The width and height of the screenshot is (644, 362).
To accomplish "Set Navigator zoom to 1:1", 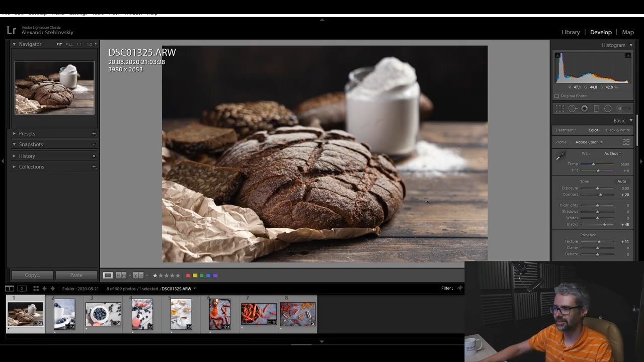I will [x=79, y=44].
